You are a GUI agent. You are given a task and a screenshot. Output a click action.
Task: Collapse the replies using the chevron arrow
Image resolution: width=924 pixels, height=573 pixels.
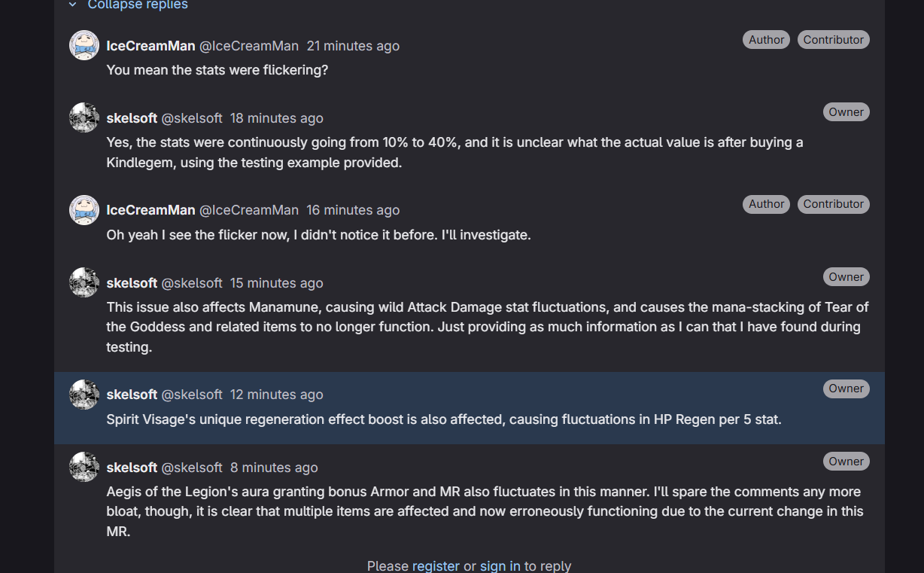coord(73,5)
